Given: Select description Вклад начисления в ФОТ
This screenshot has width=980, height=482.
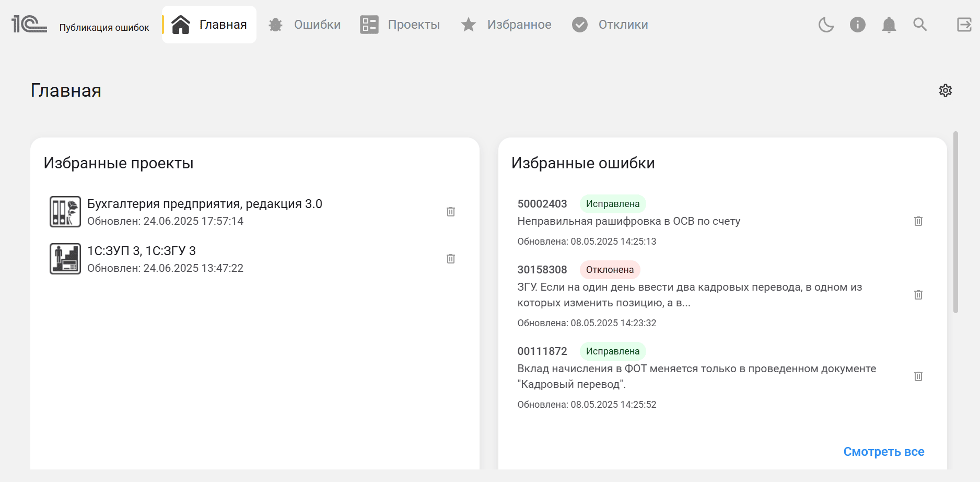Looking at the screenshot, I should [x=697, y=376].
